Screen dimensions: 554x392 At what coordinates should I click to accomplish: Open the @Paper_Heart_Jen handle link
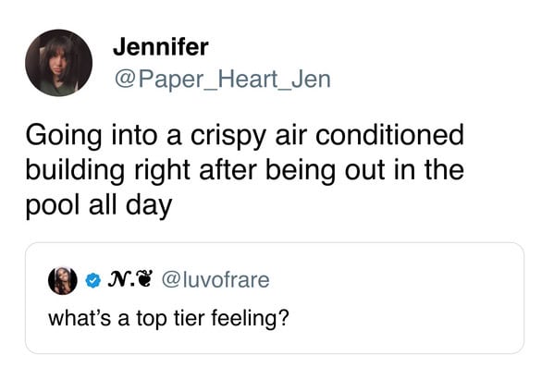(x=223, y=80)
